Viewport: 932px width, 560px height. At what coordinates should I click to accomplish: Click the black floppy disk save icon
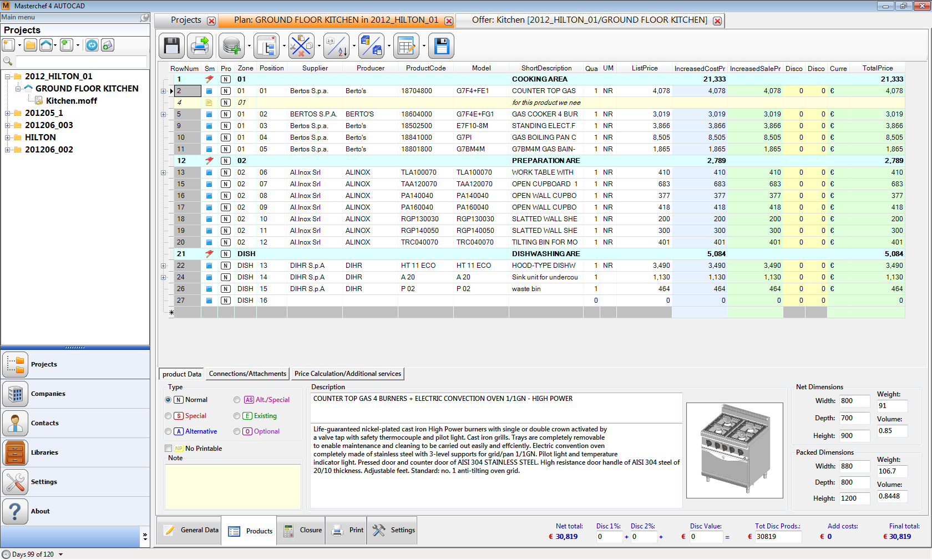(x=171, y=46)
